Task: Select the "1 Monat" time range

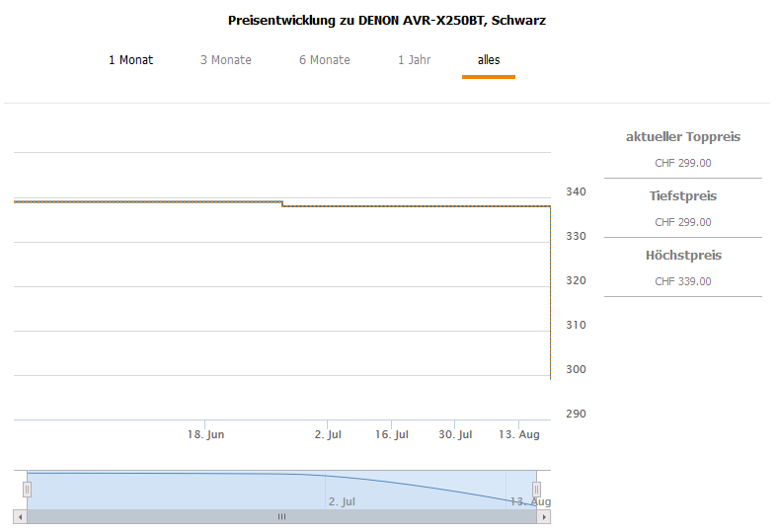Action: click(130, 60)
